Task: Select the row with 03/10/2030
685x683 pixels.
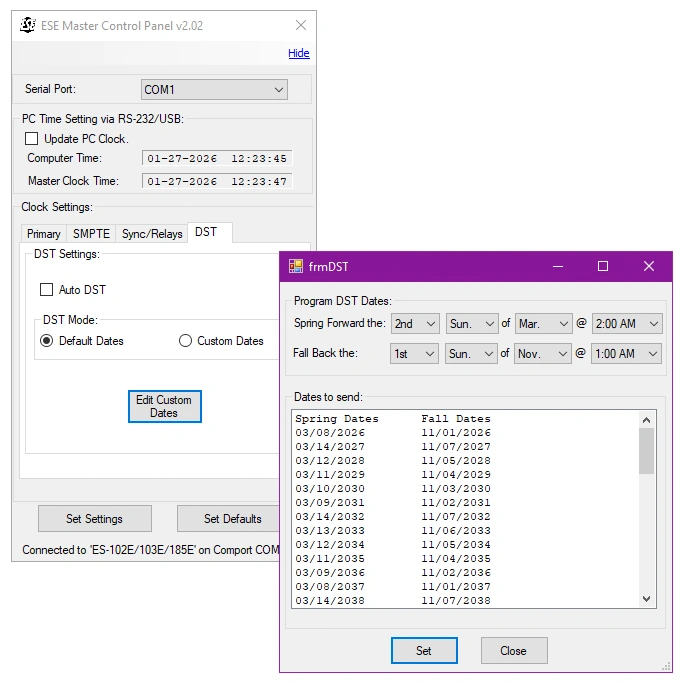Action: [x=465, y=489]
